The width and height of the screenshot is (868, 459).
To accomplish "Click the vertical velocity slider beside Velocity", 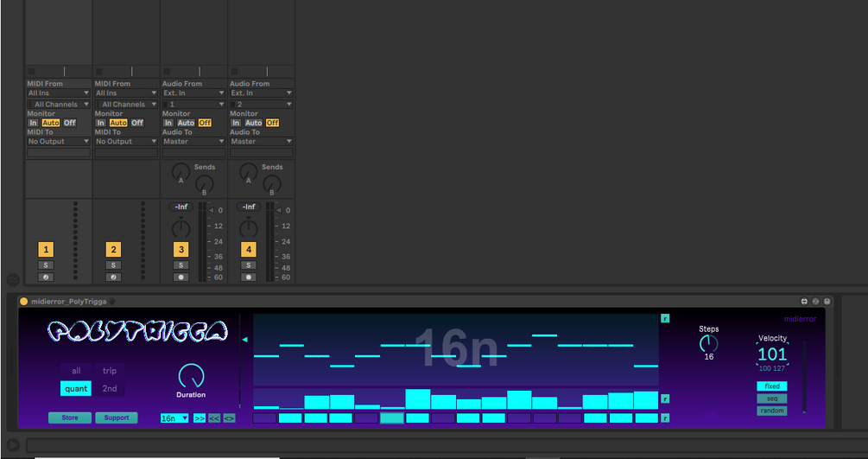I will (x=804, y=377).
